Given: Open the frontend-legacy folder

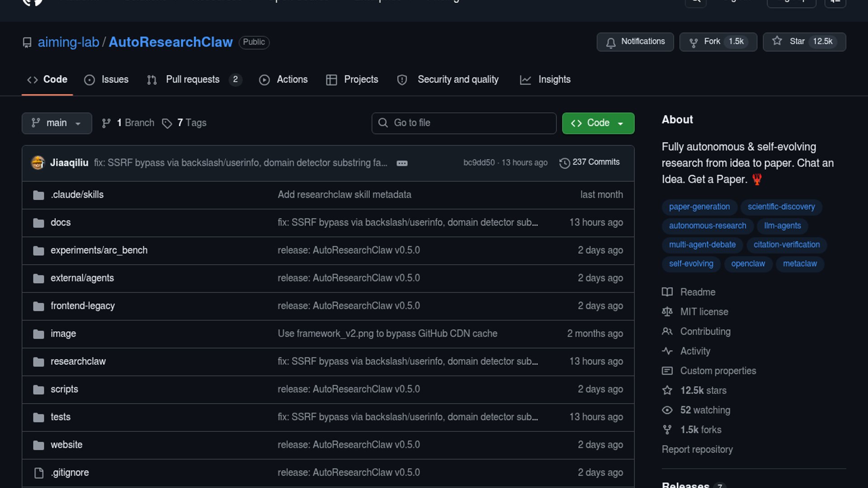Looking at the screenshot, I should pos(83,306).
